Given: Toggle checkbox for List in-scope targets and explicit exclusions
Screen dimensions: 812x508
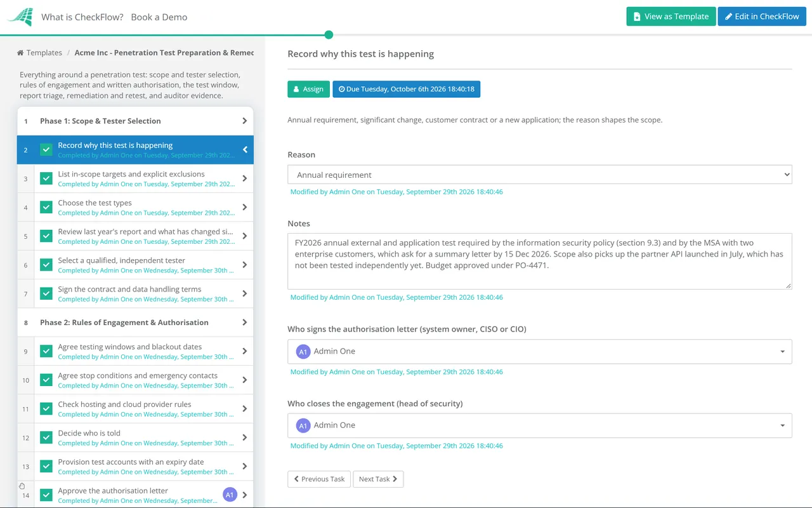Looking at the screenshot, I should click(x=46, y=178).
